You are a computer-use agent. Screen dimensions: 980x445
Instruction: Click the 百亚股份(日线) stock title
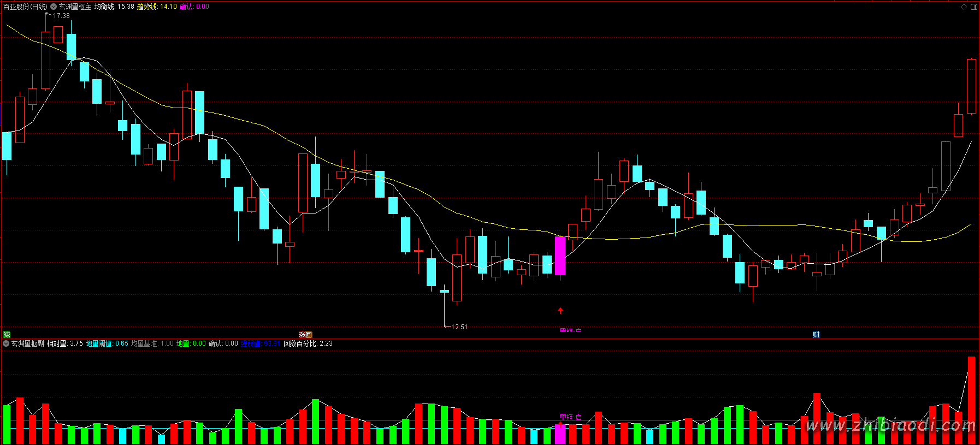point(25,7)
